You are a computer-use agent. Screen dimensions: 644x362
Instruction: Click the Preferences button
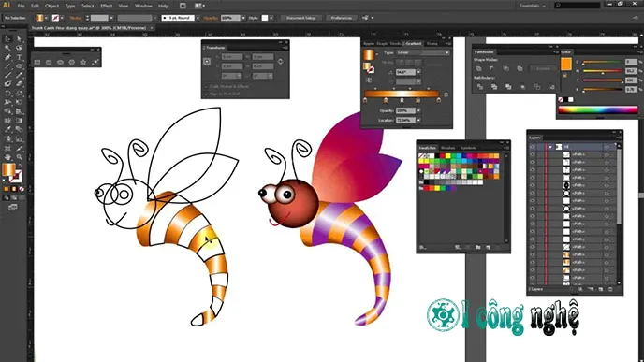342,18
